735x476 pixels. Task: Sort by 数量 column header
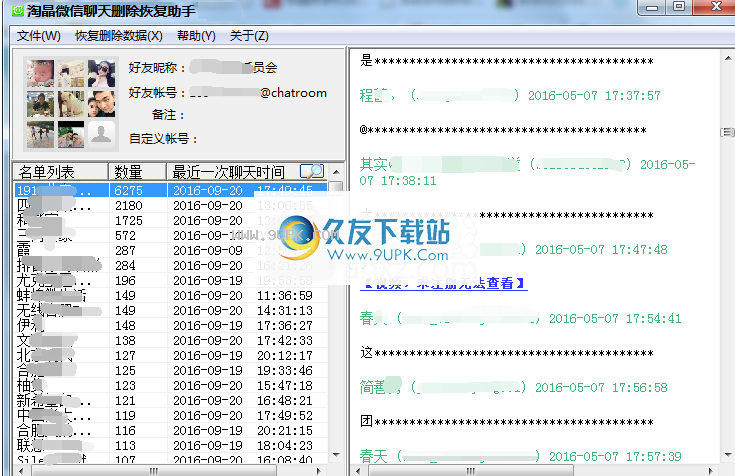click(x=137, y=172)
